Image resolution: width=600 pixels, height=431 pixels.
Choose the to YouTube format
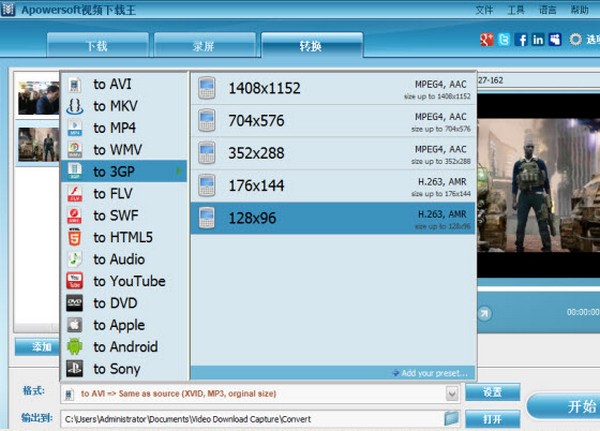[x=128, y=281]
